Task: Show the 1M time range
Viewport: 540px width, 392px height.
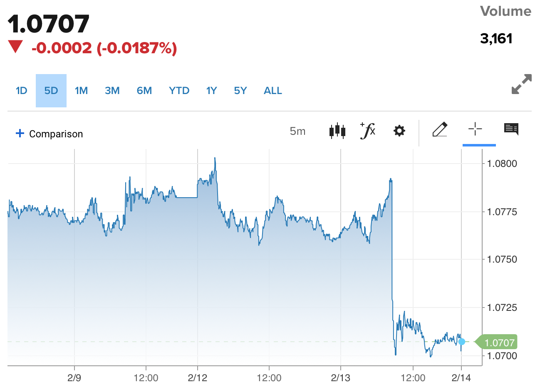Action: (x=81, y=91)
